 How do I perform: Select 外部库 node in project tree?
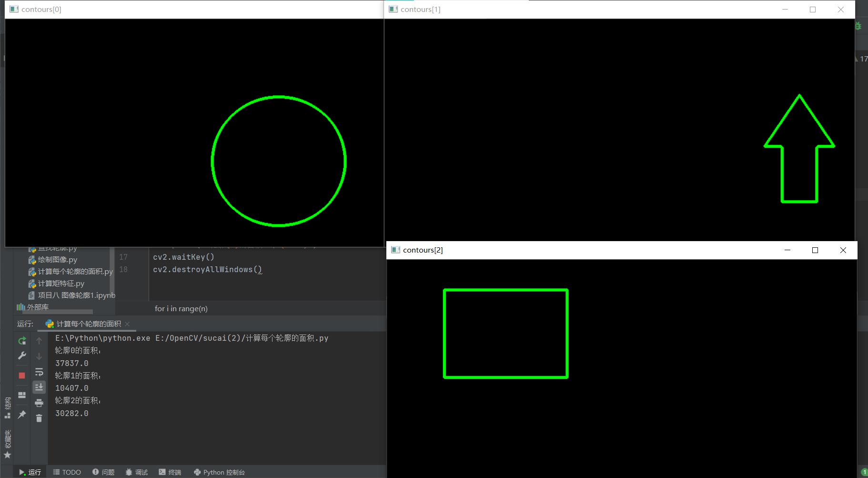pos(33,307)
